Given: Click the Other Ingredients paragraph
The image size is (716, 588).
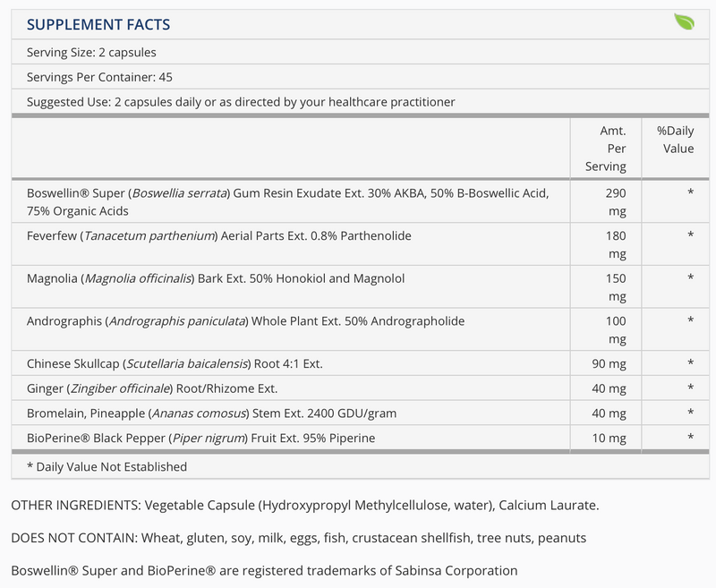Looking at the screenshot, I should pos(304,506).
